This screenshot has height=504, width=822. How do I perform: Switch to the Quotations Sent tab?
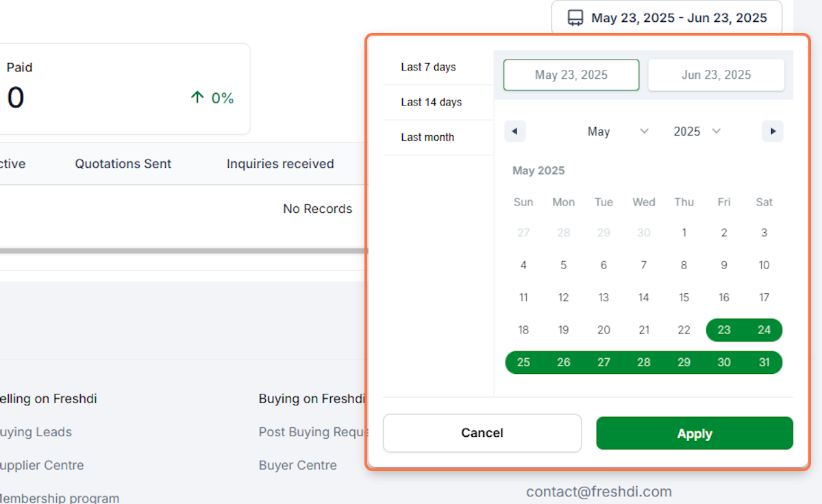pos(123,164)
